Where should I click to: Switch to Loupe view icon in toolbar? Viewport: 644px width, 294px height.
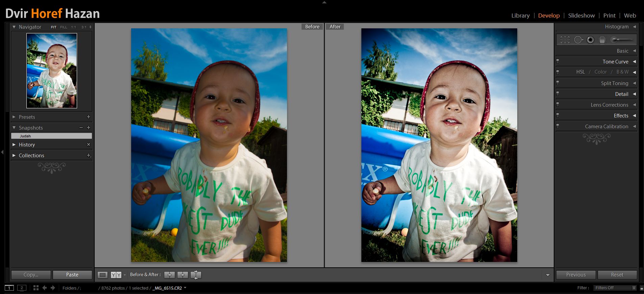pos(102,275)
